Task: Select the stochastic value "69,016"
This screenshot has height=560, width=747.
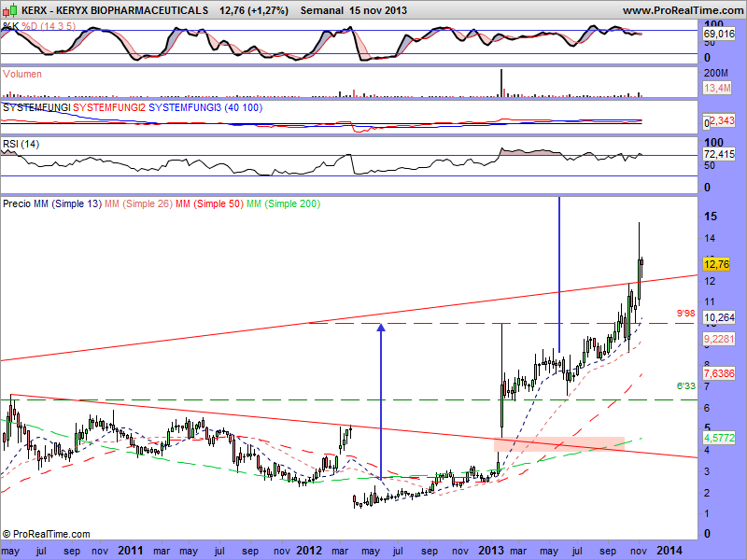Action: click(x=719, y=34)
